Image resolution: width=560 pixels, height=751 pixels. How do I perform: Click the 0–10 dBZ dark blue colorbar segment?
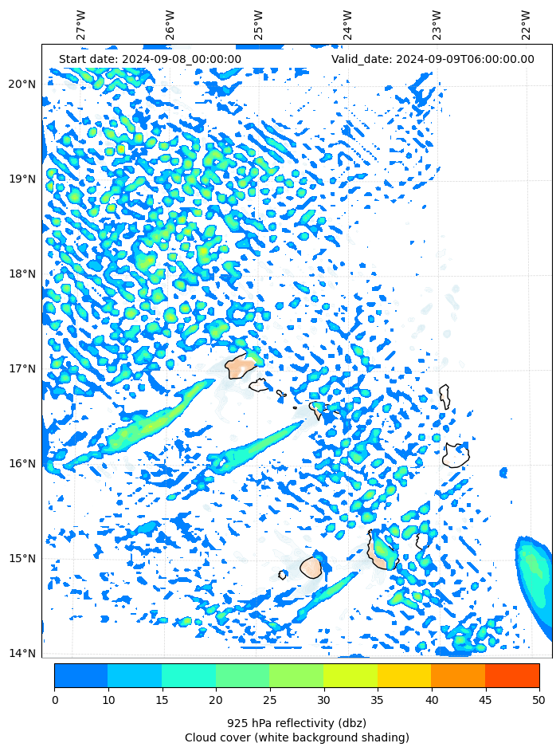tap(80, 675)
